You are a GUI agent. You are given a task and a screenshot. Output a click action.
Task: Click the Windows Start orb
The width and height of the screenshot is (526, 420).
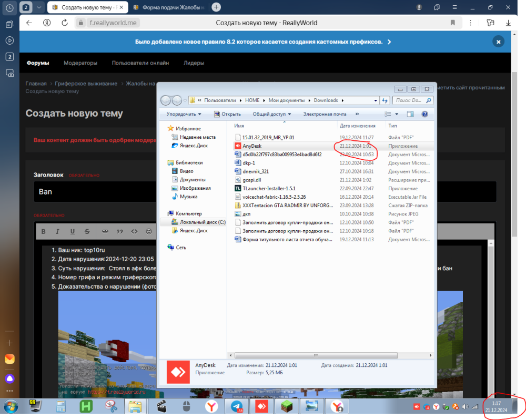(x=11, y=407)
